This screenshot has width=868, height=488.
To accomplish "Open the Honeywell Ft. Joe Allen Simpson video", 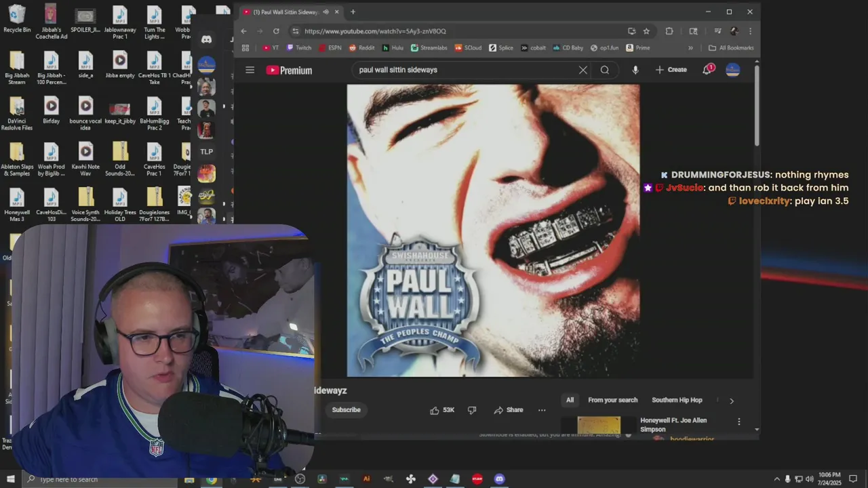I will pyautogui.click(x=673, y=425).
